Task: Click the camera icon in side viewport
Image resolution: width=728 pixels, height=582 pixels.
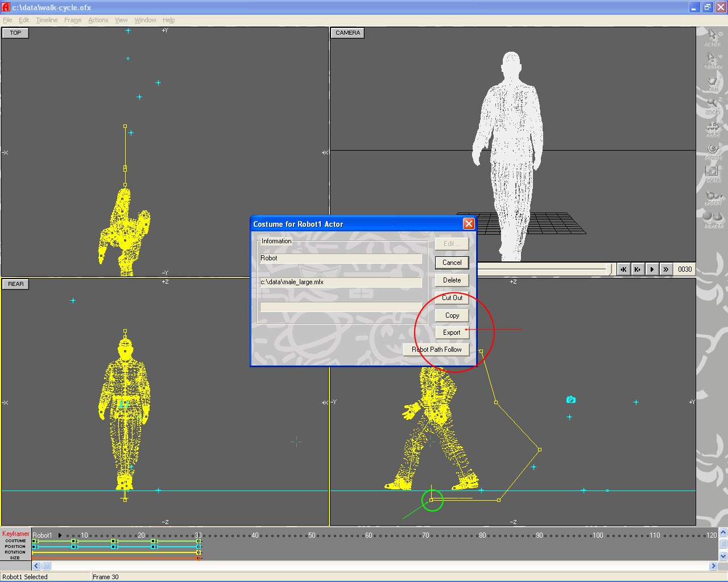Action: tap(571, 400)
